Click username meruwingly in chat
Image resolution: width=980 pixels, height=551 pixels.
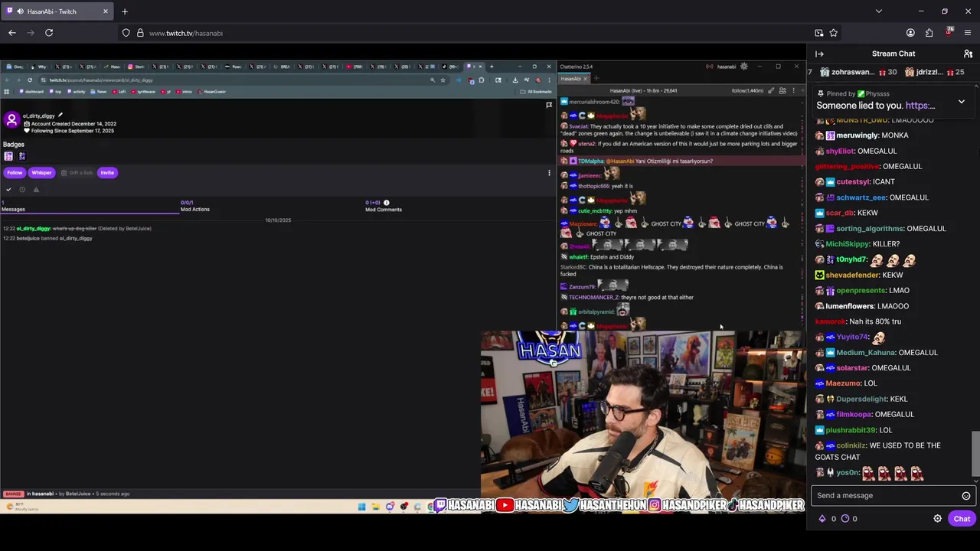[857, 135]
